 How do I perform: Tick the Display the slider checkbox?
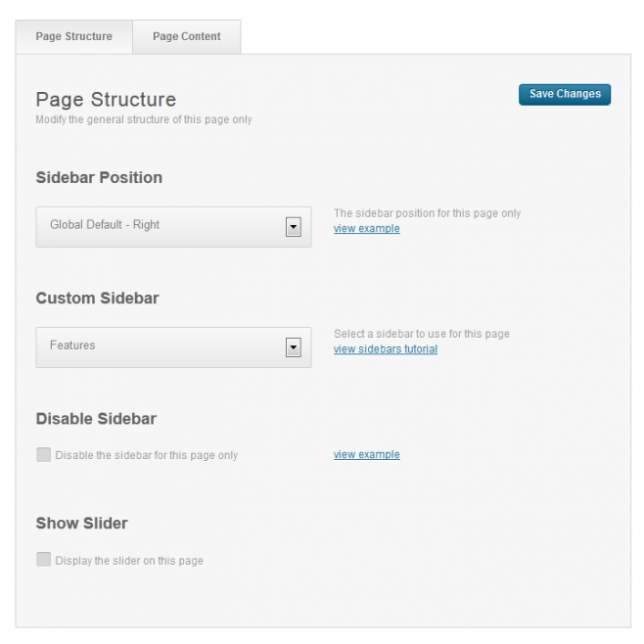tap(43, 560)
